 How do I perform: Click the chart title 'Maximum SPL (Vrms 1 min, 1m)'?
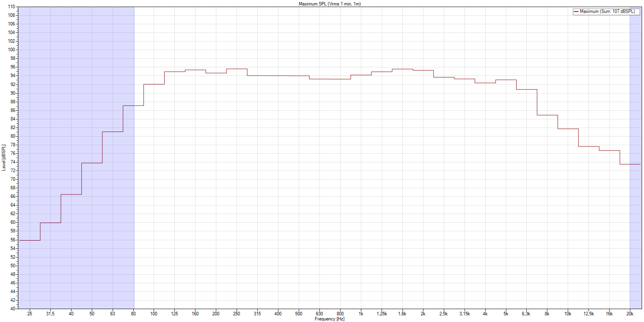(330, 4)
